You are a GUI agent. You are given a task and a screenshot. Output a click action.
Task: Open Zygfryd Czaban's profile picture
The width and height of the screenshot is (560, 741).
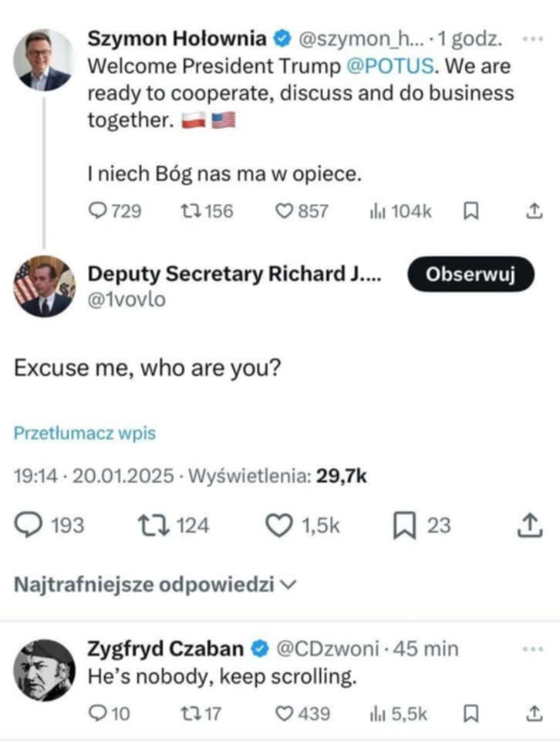43,668
